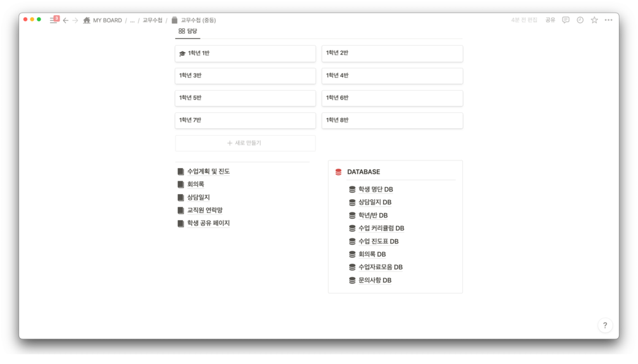Click the 공유 share button
638x364 pixels.
[550, 20]
